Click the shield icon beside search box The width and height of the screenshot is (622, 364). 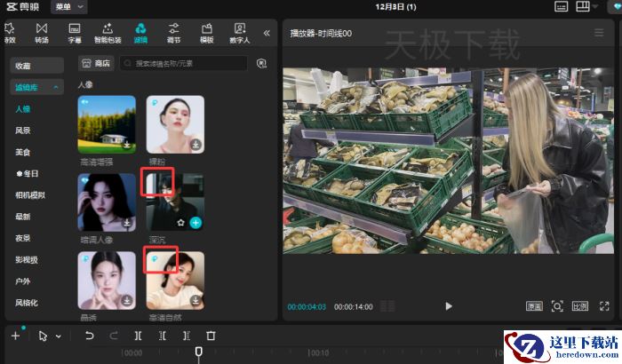261,63
